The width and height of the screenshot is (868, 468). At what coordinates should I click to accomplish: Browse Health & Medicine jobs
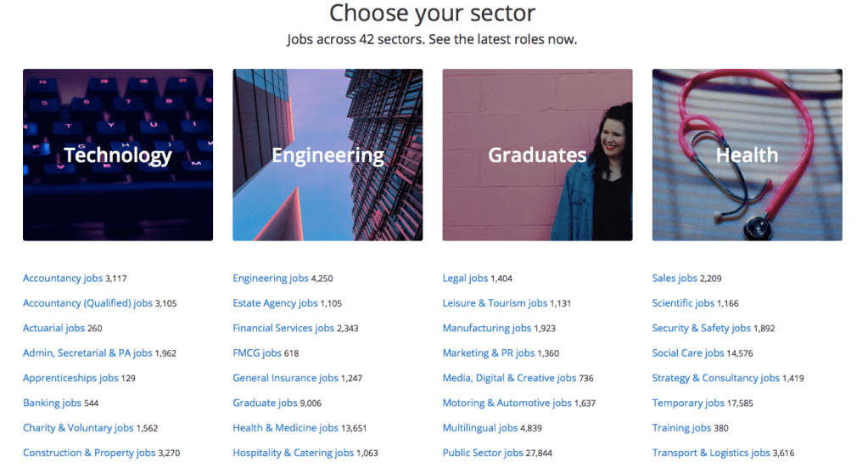(x=285, y=428)
